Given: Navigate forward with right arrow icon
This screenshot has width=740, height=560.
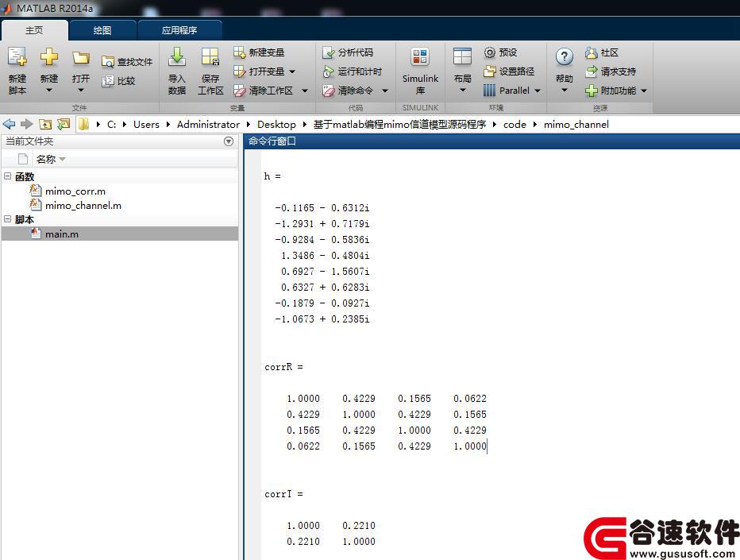Looking at the screenshot, I should point(26,124).
